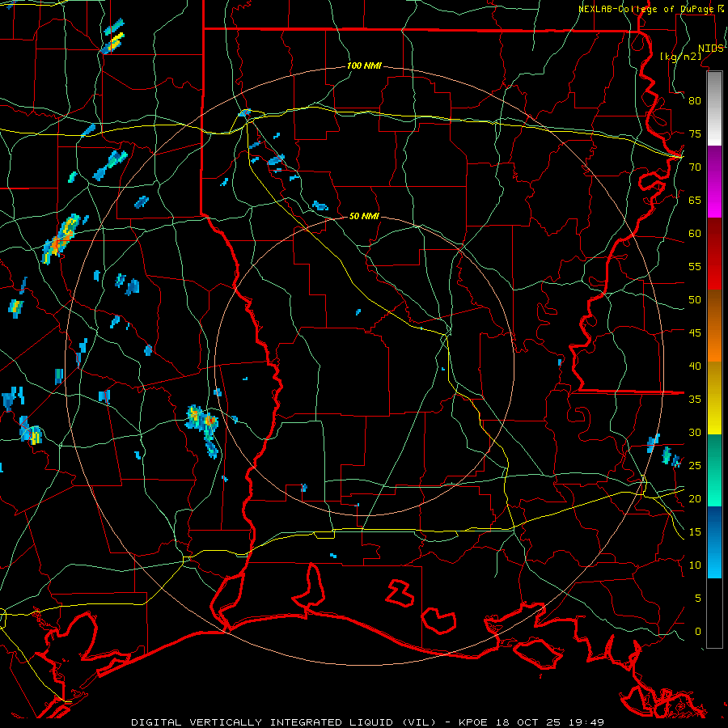The width and height of the screenshot is (728, 728).
Task: Click the 15 value on the scale
Action: pyautogui.click(x=695, y=531)
